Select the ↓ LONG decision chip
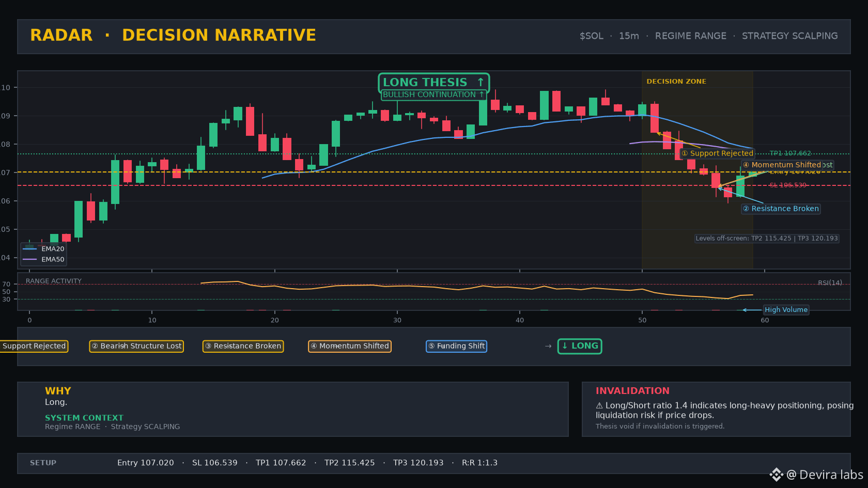This screenshot has width=868, height=488. pyautogui.click(x=580, y=346)
